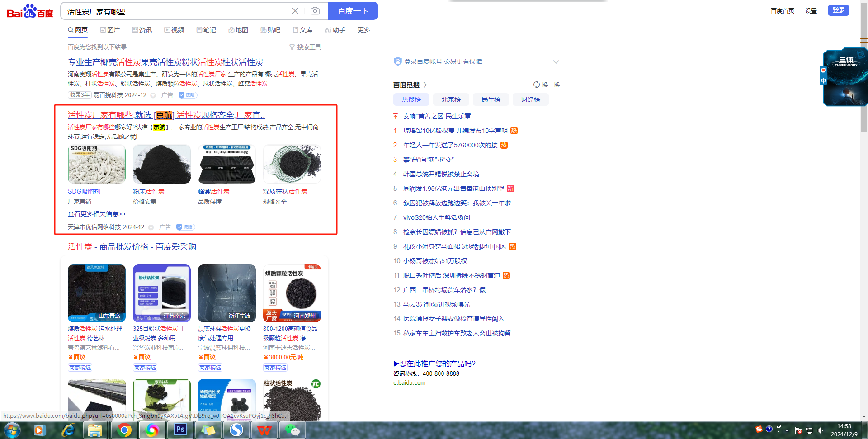This screenshot has width=868, height=439.
Task: Open Photoshop from taskbar
Action: [180, 430]
